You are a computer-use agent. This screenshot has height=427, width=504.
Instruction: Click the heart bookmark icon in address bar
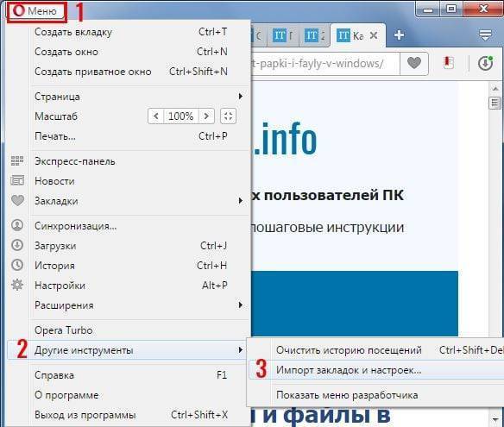pos(414,63)
